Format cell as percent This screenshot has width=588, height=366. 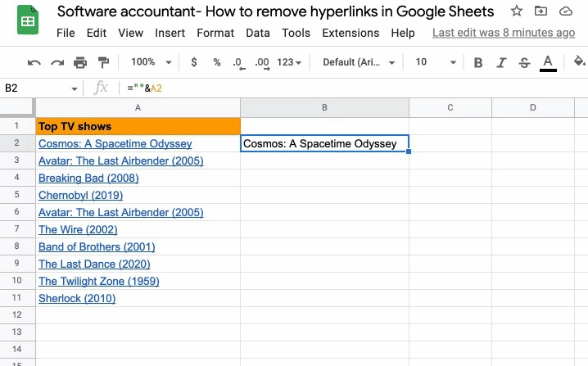pos(217,62)
